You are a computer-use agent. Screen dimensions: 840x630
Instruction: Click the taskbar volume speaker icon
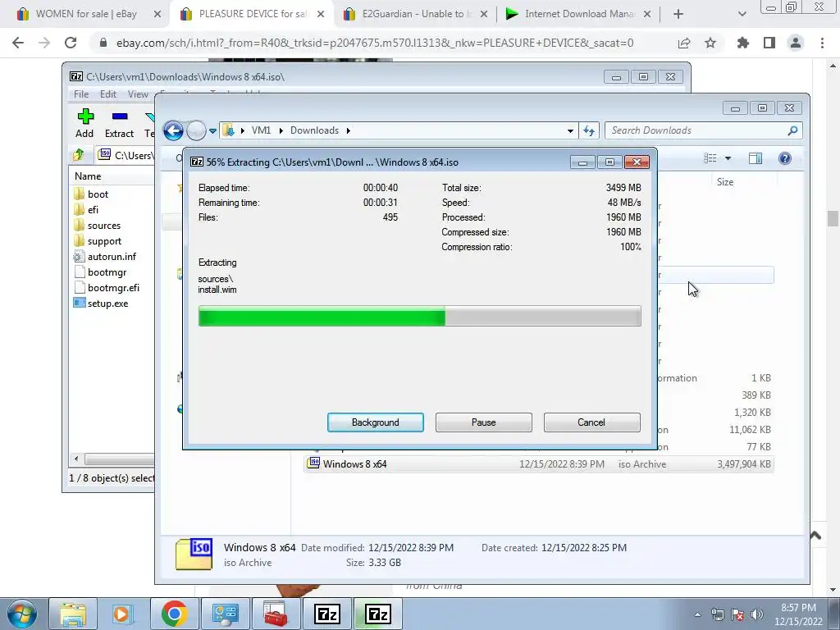(757, 614)
